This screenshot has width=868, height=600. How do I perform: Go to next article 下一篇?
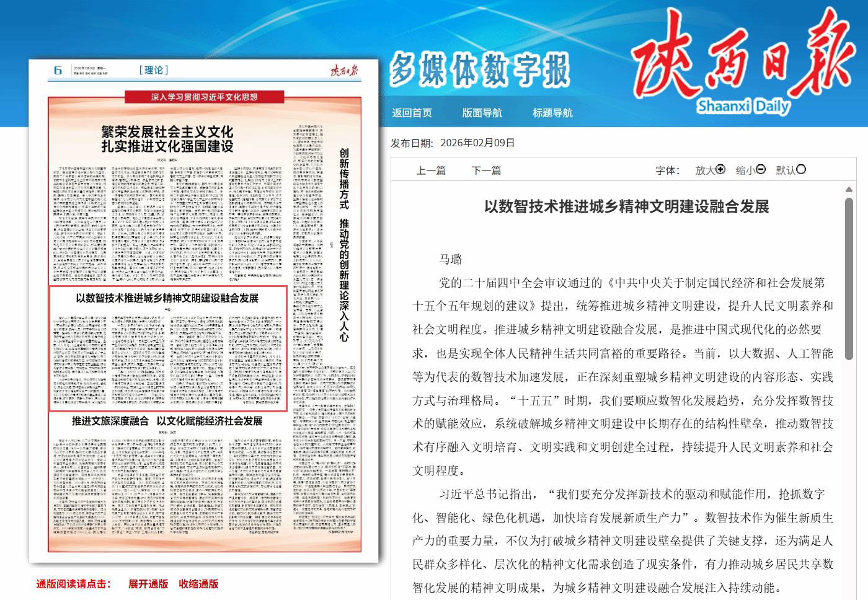click(x=486, y=170)
